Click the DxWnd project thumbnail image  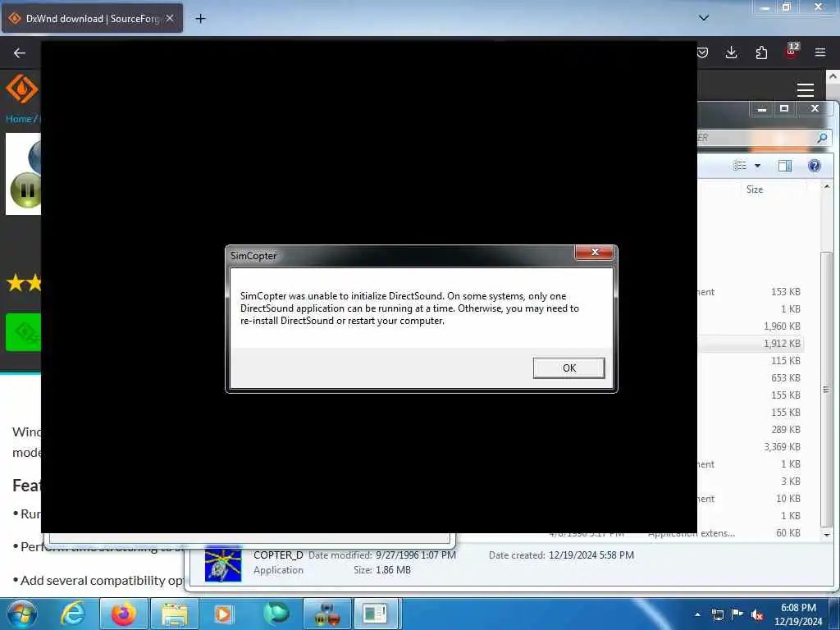click(24, 174)
